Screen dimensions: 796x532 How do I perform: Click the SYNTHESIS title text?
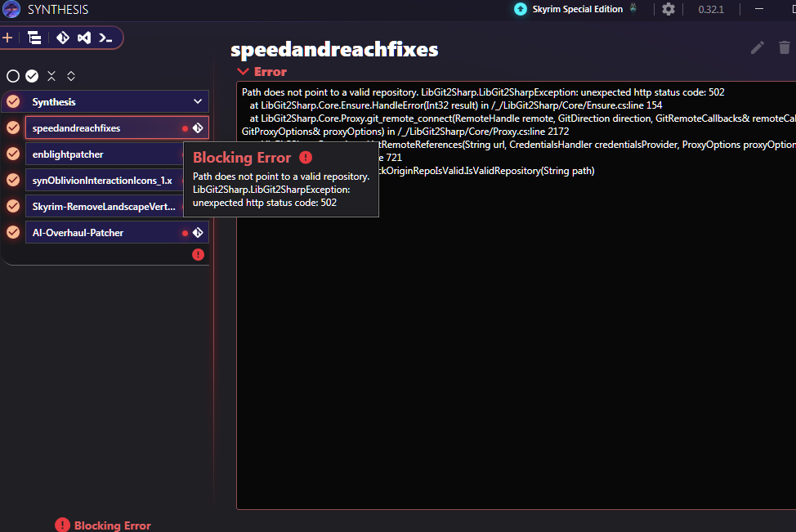pos(58,10)
